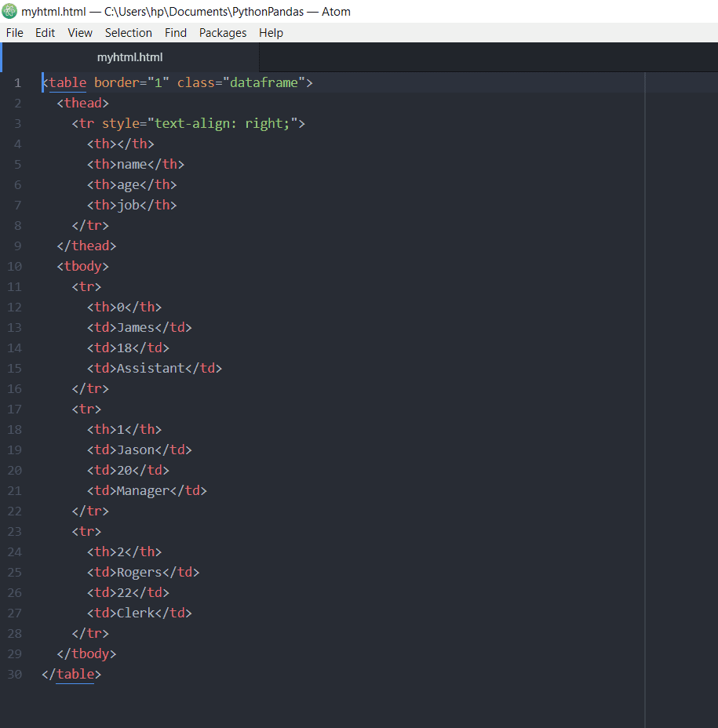Open the Find menu
This screenshot has height=728, width=718.
click(x=176, y=33)
